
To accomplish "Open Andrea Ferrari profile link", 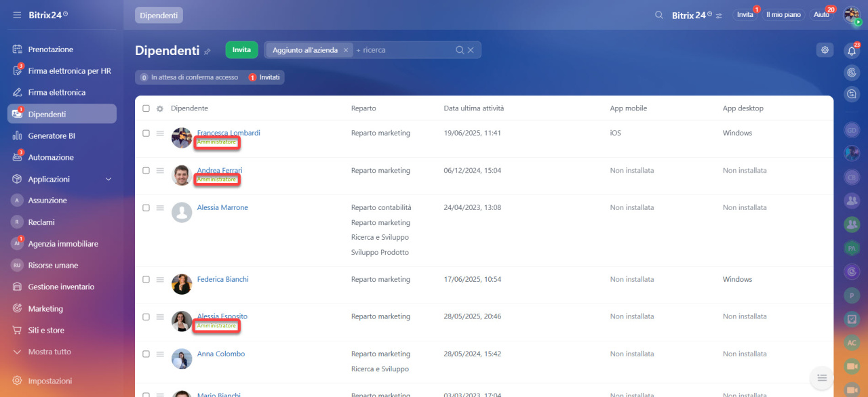I will click(220, 170).
